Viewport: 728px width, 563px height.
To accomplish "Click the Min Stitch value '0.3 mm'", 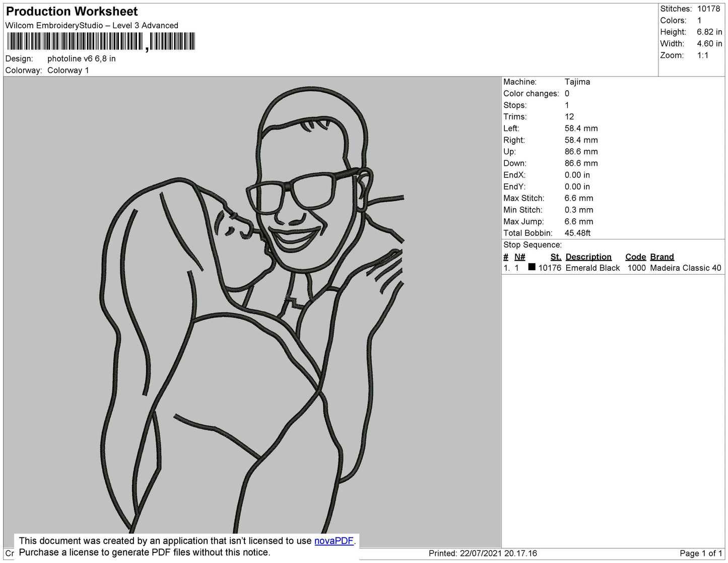I will (579, 210).
